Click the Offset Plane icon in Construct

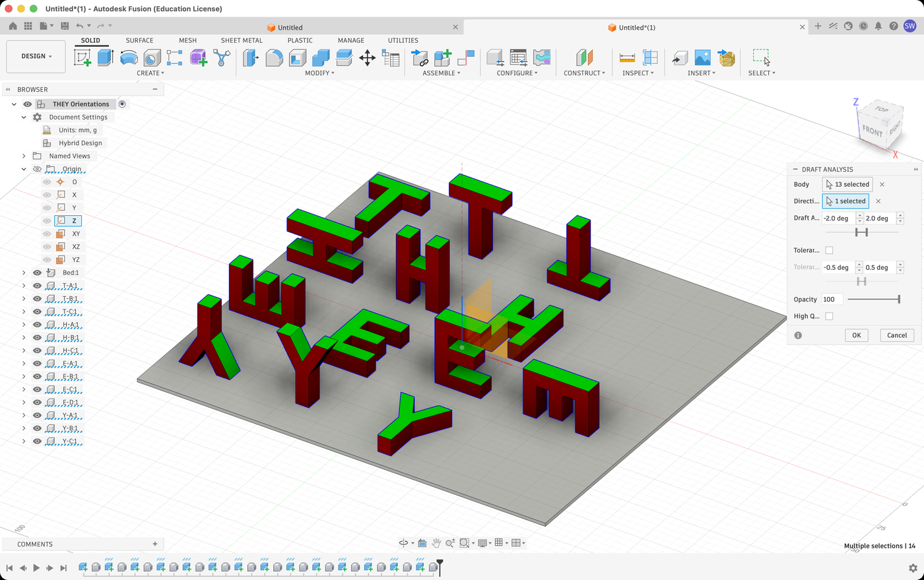click(584, 57)
